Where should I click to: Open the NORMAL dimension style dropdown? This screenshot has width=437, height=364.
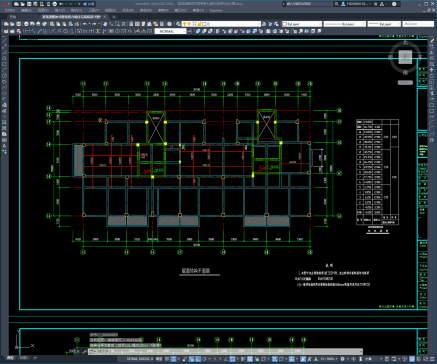pyautogui.click(x=170, y=31)
